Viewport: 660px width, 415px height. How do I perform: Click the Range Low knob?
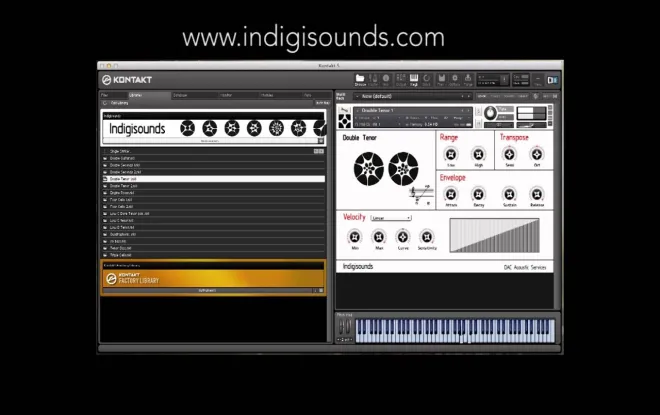tap(451, 154)
